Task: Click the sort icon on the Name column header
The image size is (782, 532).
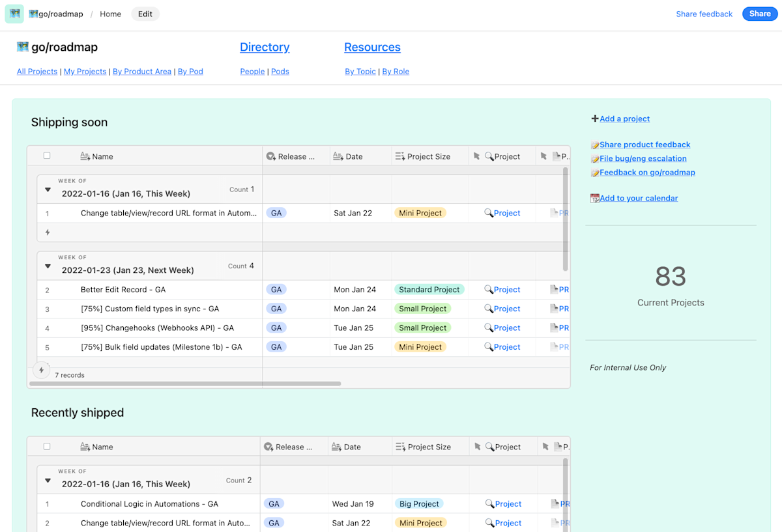Action: click(x=85, y=156)
